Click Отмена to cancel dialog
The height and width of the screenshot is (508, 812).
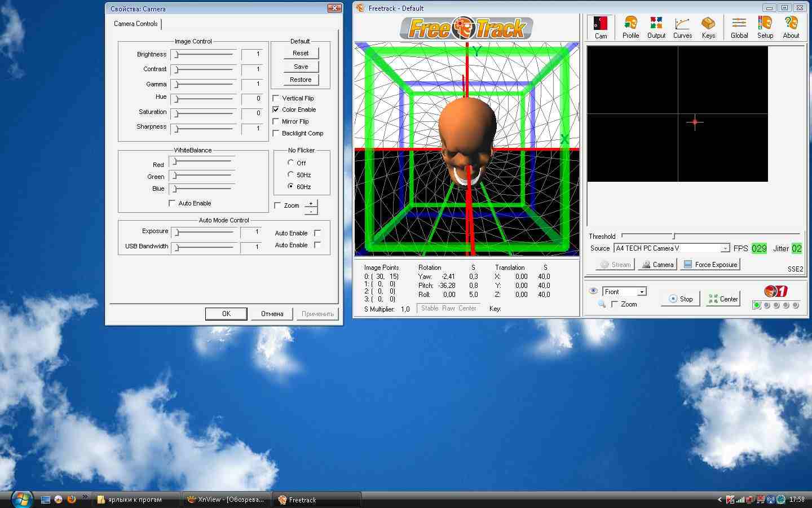tap(272, 314)
